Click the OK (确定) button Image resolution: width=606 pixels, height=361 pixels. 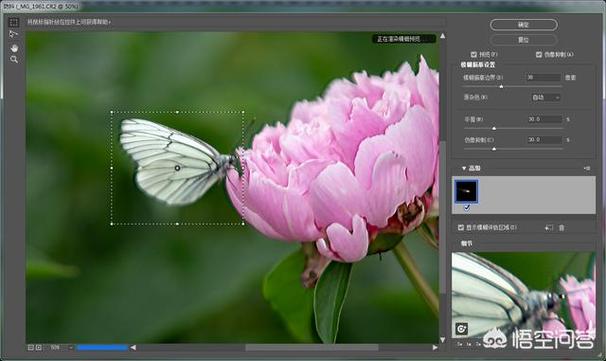(524, 25)
